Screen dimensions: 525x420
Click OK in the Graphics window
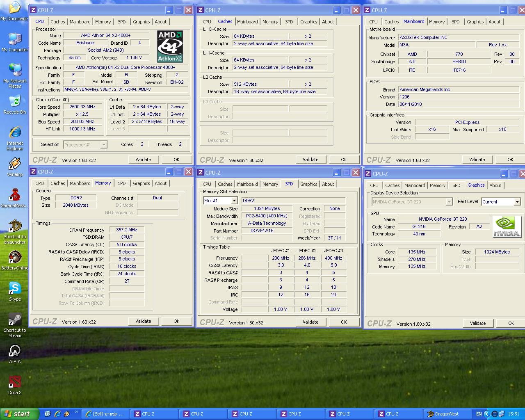(x=511, y=323)
